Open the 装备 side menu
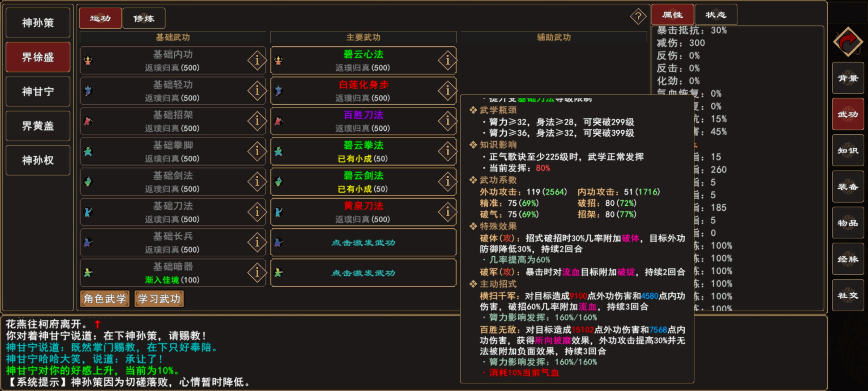868x391 pixels. pos(848,187)
